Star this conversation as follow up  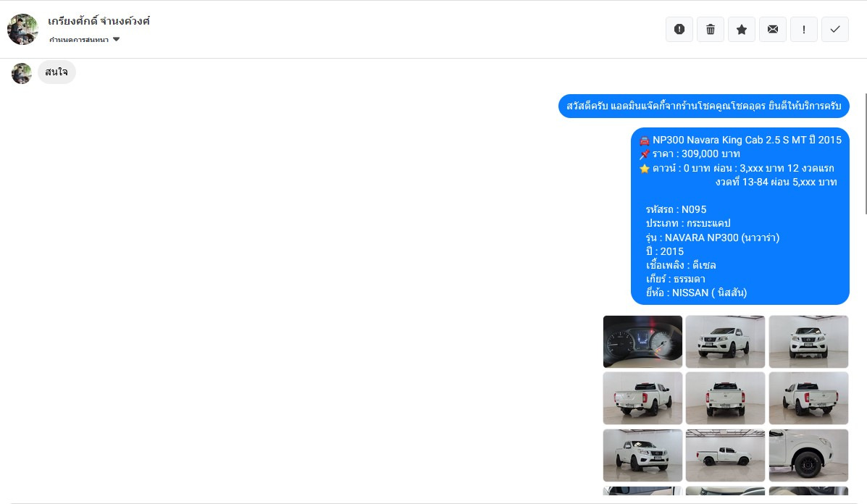742,29
